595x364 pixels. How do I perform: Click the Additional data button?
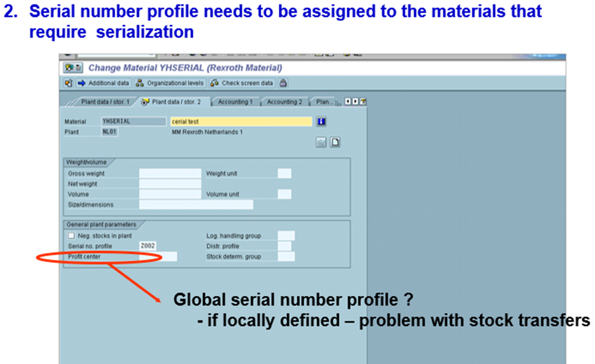point(104,83)
